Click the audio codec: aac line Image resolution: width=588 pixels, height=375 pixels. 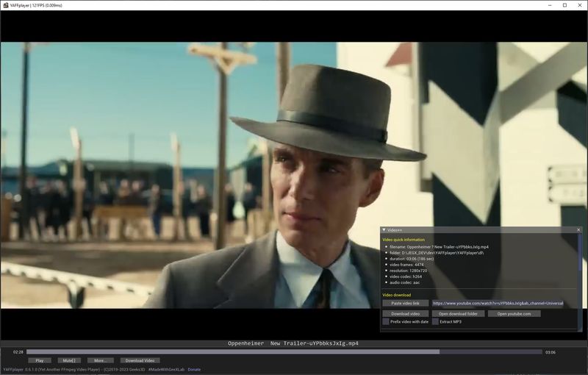[x=405, y=282]
